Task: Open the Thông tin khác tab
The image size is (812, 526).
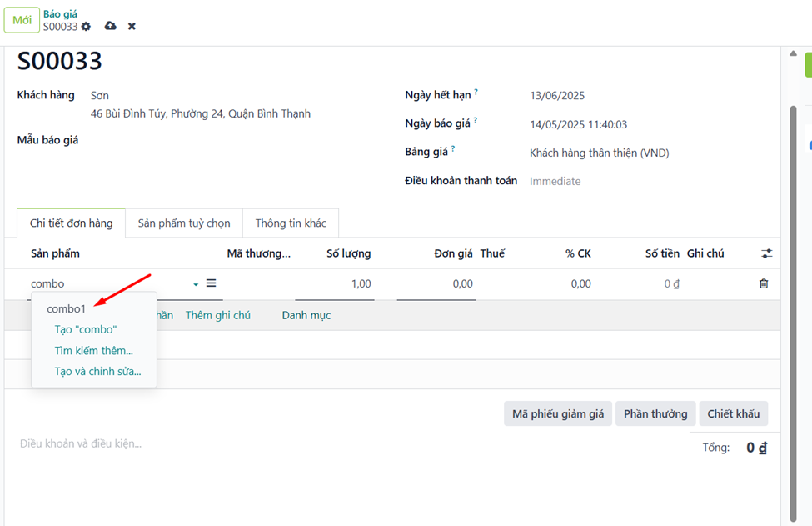Action: coord(291,223)
